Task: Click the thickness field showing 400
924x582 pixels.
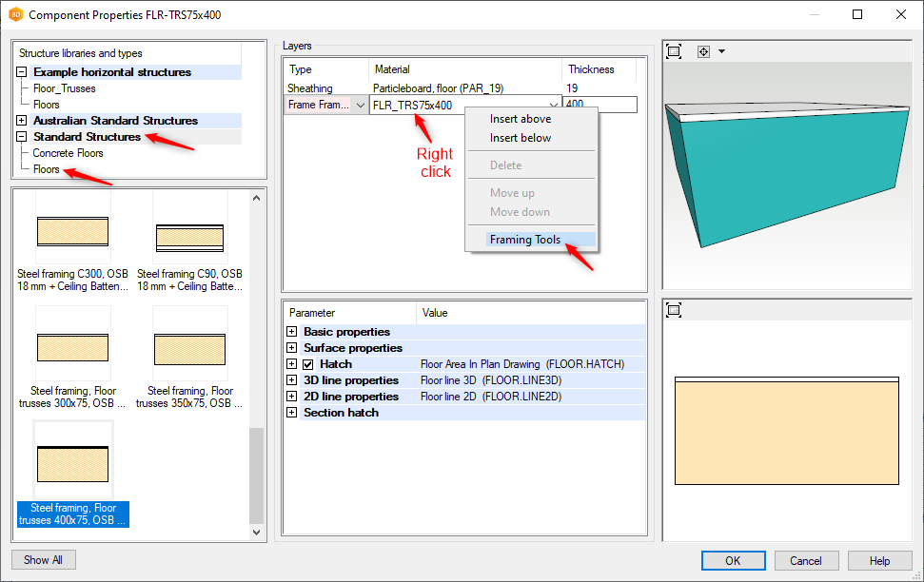Action: click(x=600, y=106)
